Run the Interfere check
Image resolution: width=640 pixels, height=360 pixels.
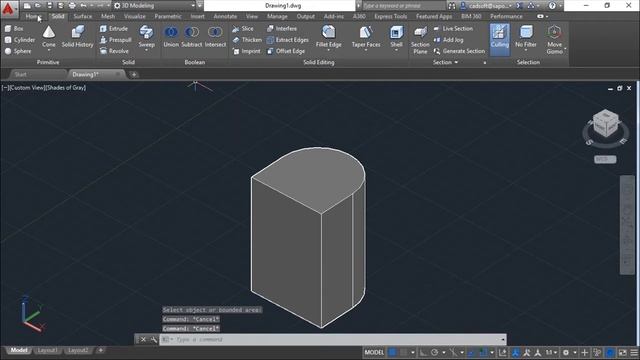point(282,29)
